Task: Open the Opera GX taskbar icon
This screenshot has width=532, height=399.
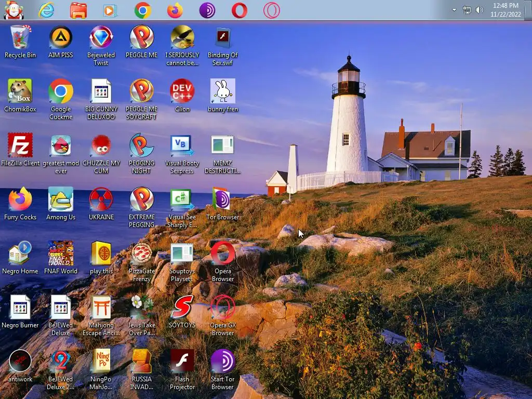Action: [x=271, y=10]
